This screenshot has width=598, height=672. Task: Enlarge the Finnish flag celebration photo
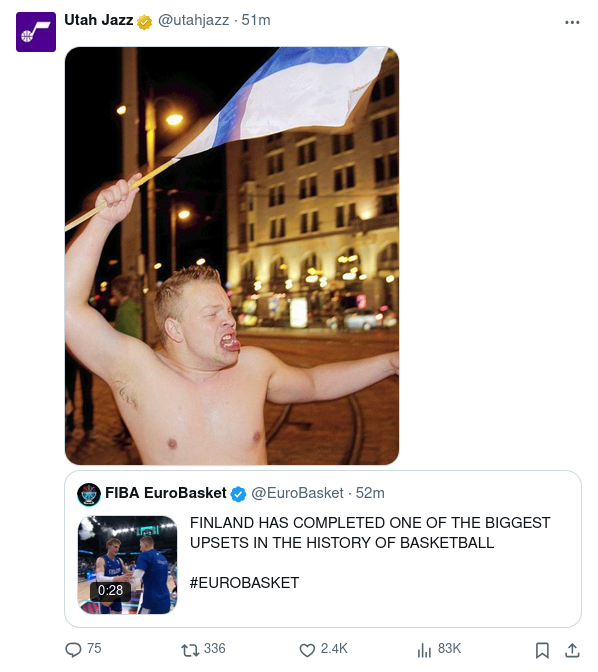pyautogui.click(x=232, y=256)
